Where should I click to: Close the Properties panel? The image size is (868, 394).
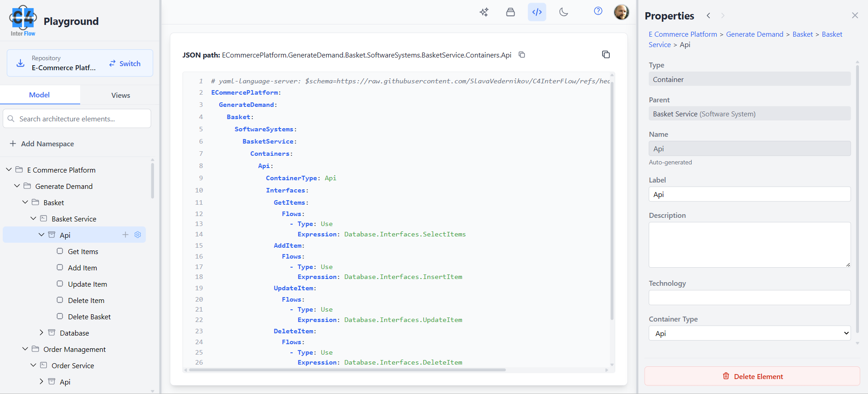pos(855,15)
